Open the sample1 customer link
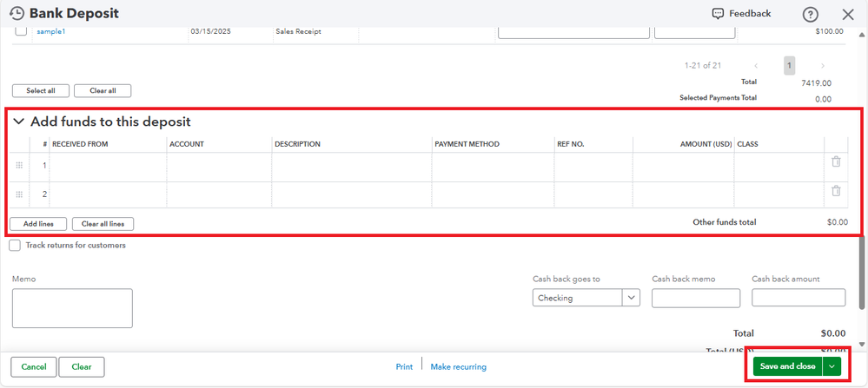Image resolution: width=868 pixels, height=388 pixels. click(x=51, y=31)
